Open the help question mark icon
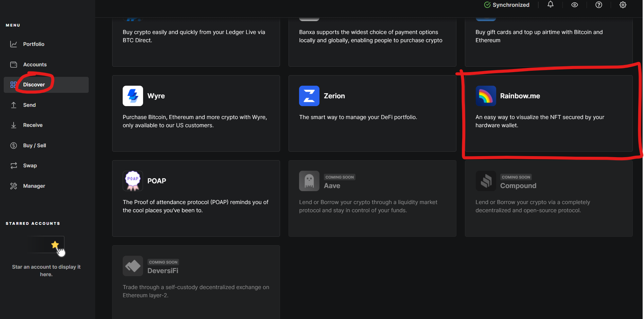This screenshot has height=319, width=644. pyautogui.click(x=598, y=5)
